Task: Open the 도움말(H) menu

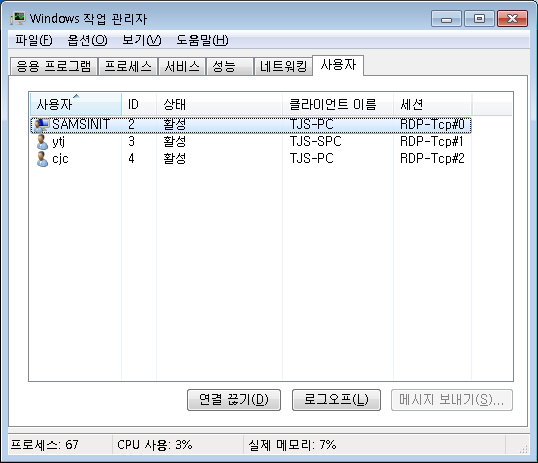Action: pos(202,40)
